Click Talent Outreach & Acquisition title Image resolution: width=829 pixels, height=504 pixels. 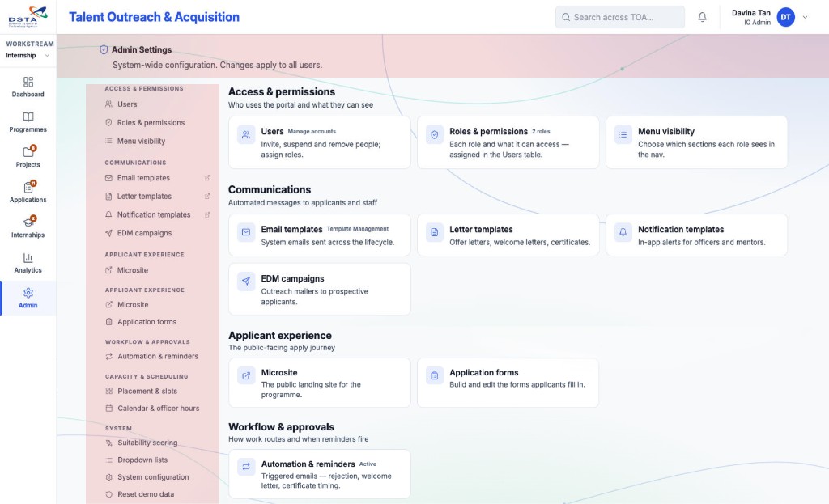pyautogui.click(x=154, y=17)
